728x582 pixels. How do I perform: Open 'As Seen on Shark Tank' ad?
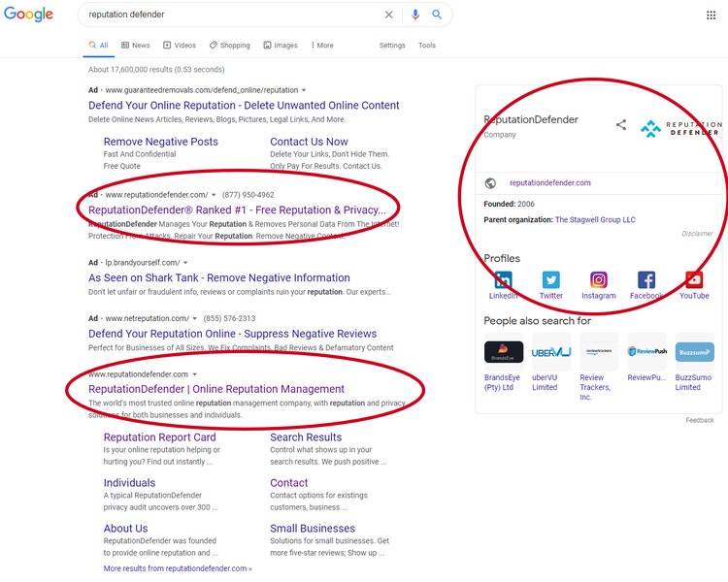point(219,277)
